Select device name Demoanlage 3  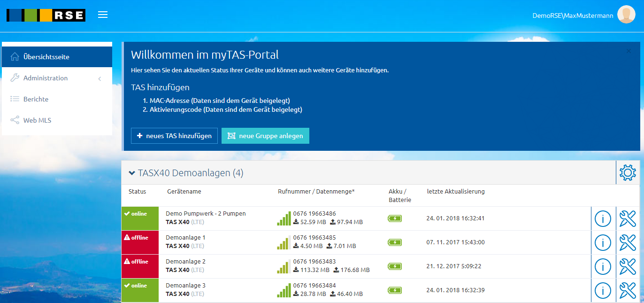coord(185,286)
